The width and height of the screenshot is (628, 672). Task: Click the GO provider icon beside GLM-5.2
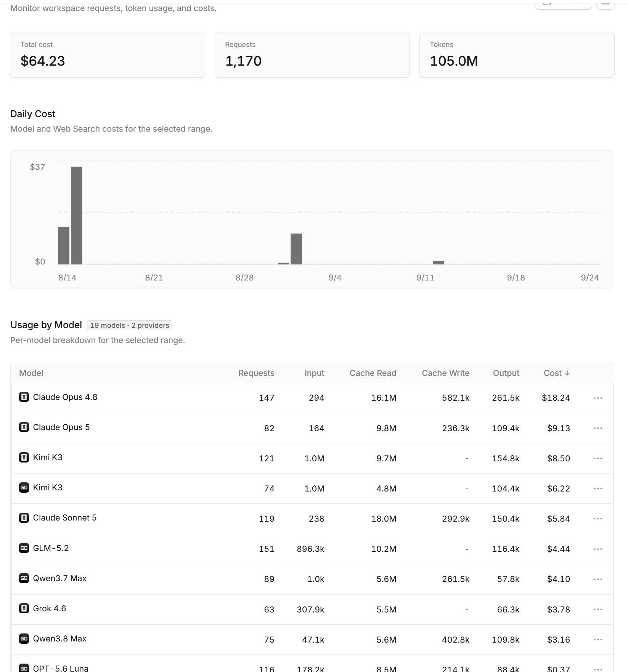(x=24, y=548)
